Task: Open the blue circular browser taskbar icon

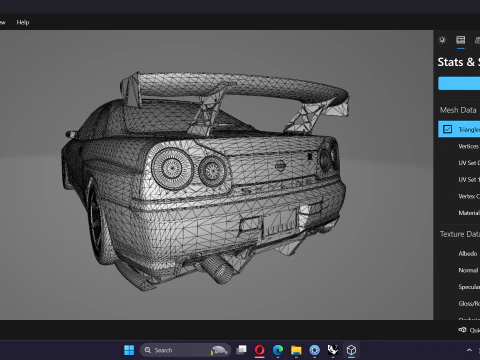Action: (x=314, y=350)
